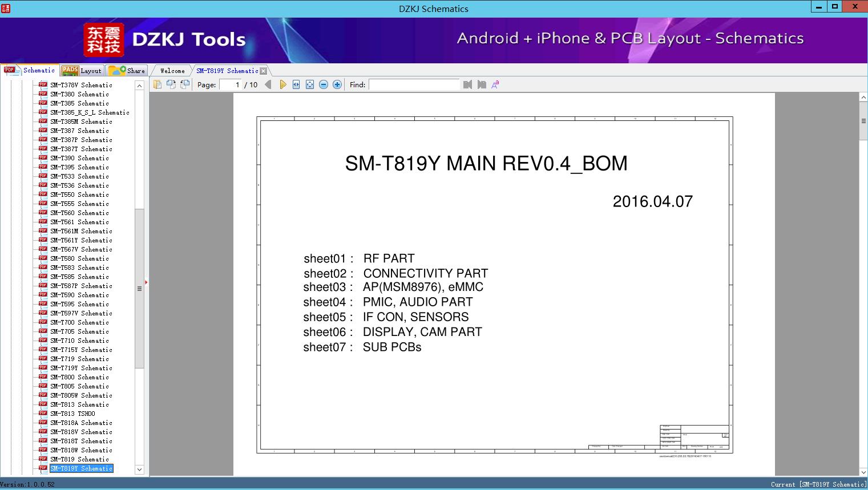
Task: Click the document view scrollbar thumb
Action: [x=863, y=121]
